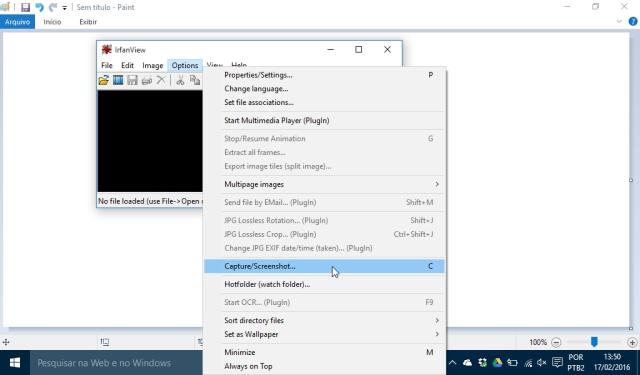Click the OneDrive cloud tray icon
The image size is (640, 375).
tap(467, 362)
